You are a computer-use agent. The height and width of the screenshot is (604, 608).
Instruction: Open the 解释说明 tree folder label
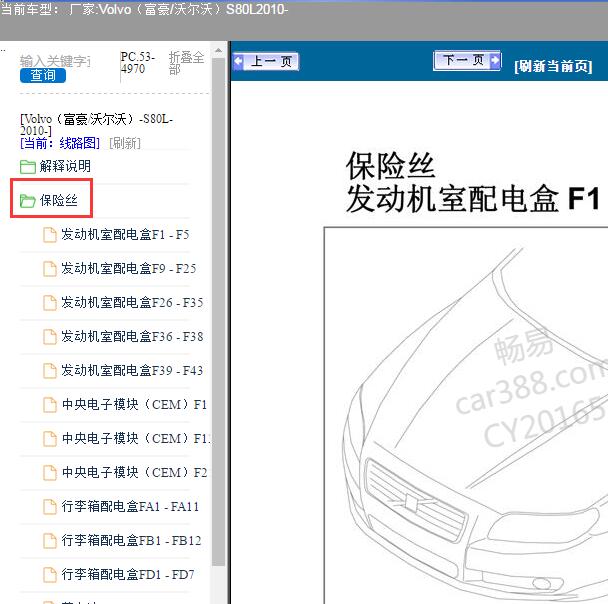[65, 166]
